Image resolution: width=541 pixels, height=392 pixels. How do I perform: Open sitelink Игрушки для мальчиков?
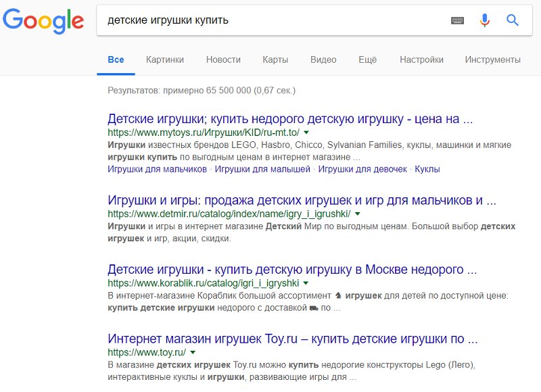(158, 169)
